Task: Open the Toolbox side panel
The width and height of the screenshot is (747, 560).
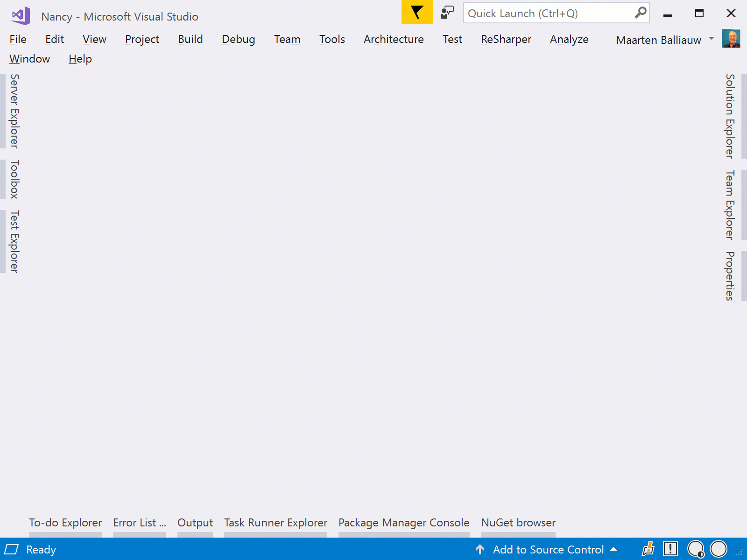Action: (14, 180)
